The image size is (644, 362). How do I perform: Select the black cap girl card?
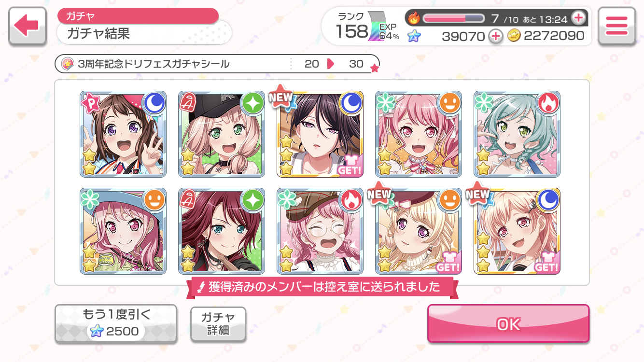(x=222, y=134)
